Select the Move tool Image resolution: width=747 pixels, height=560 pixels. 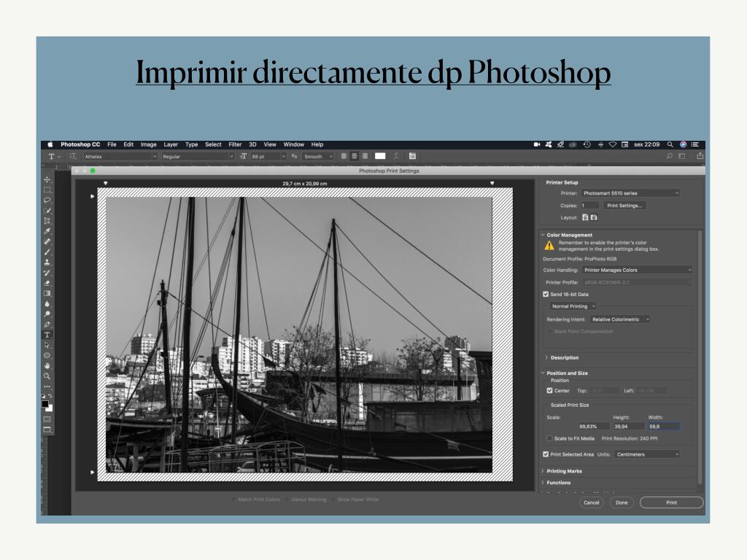47,179
